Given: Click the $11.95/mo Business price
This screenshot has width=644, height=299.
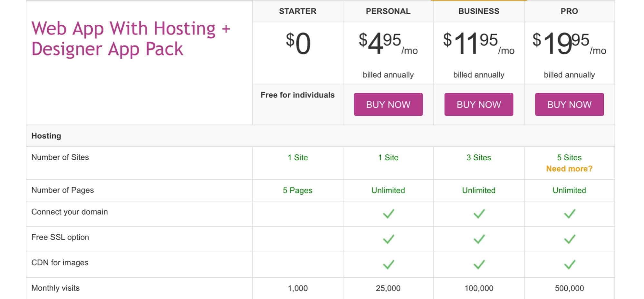Looking at the screenshot, I should tap(479, 43).
